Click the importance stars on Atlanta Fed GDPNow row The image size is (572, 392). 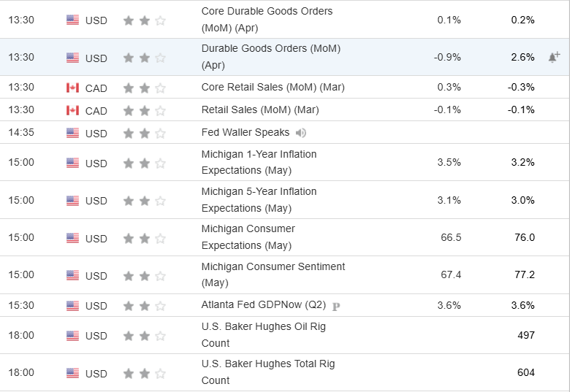coord(145,306)
